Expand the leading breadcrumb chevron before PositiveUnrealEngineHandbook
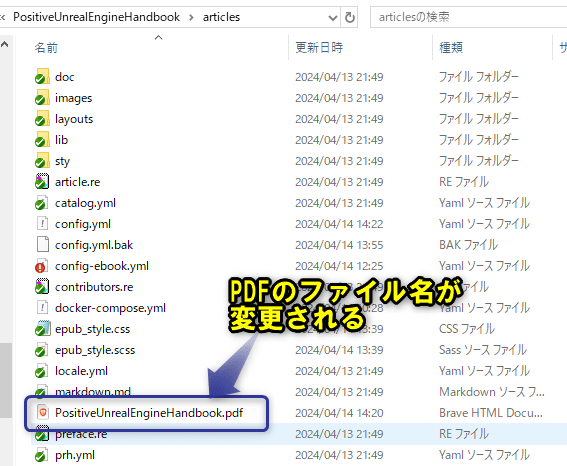This screenshot has width=567, height=466. (x=2, y=17)
